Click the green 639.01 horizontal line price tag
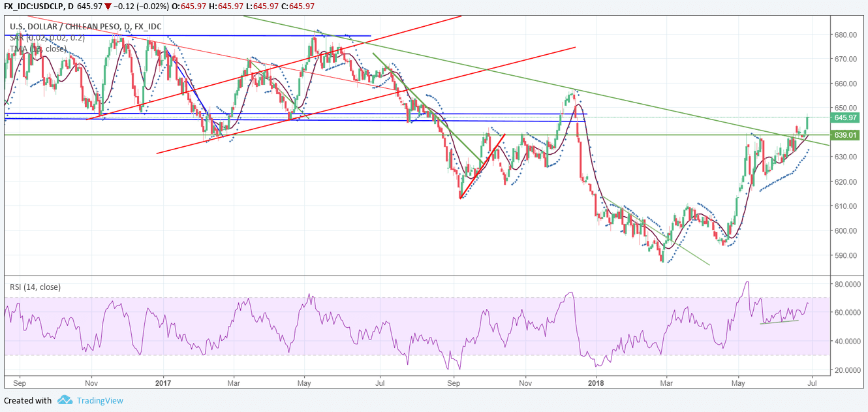868x412 pixels. (846, 135)
